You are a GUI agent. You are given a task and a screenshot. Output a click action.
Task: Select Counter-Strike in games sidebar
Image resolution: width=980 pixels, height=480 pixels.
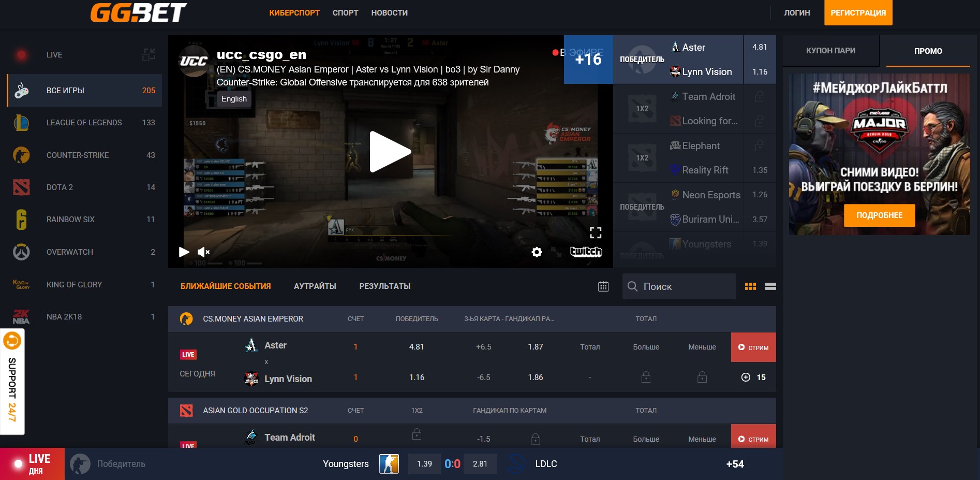tap(78, 155)
